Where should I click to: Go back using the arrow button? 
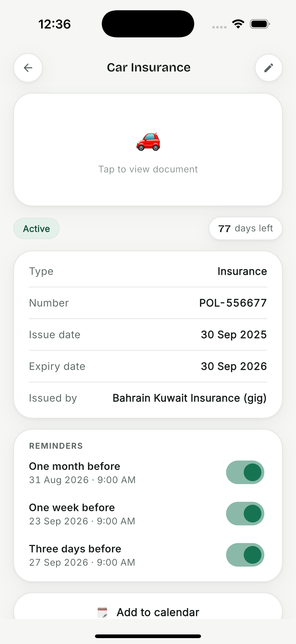click(x=28, y=68)
